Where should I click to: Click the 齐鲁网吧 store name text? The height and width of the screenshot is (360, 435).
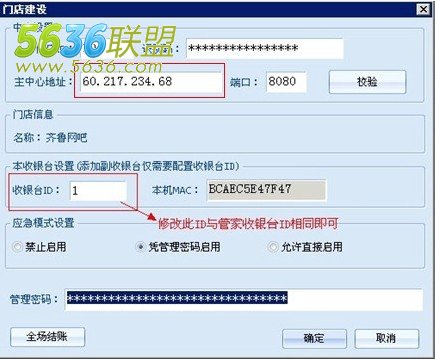[66, 137]
